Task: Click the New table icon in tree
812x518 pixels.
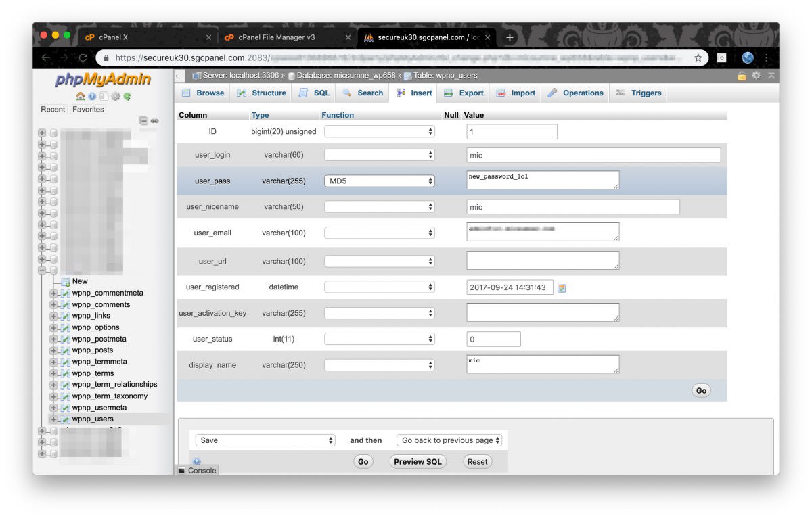Action: coord(66,281)
